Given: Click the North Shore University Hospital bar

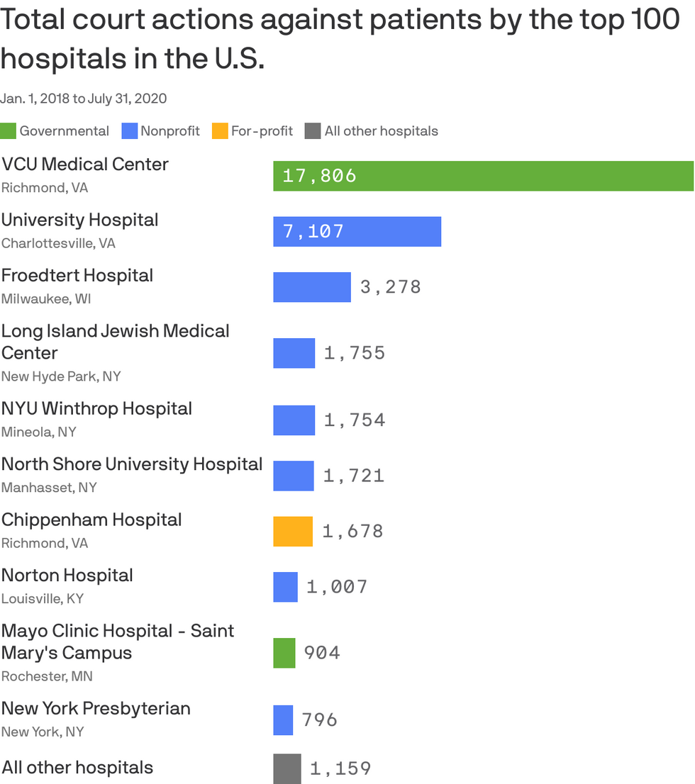Looking at the screenshot, I should [294, 476].
